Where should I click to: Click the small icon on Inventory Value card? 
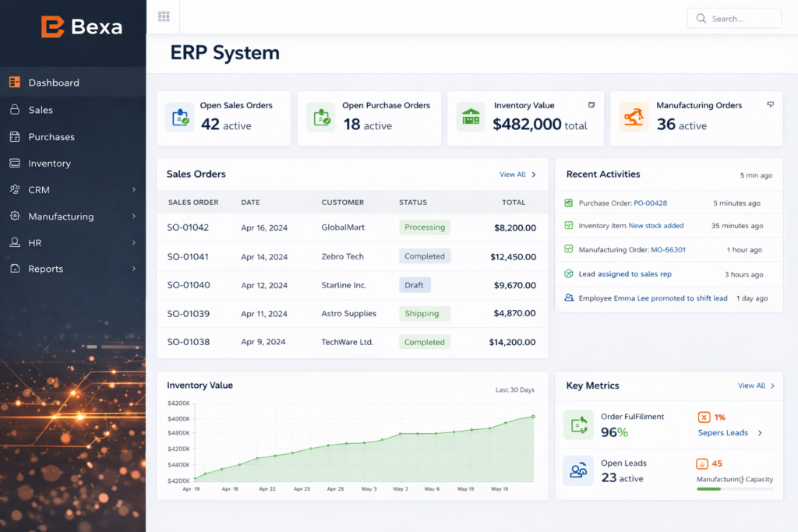click(x=591, y=104)
